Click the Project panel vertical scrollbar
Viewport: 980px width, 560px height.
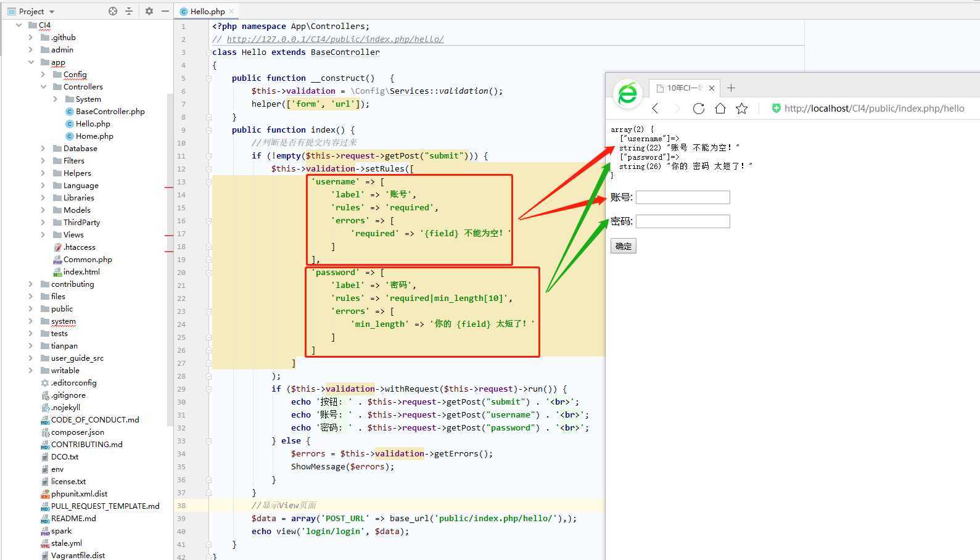point(170,259)
